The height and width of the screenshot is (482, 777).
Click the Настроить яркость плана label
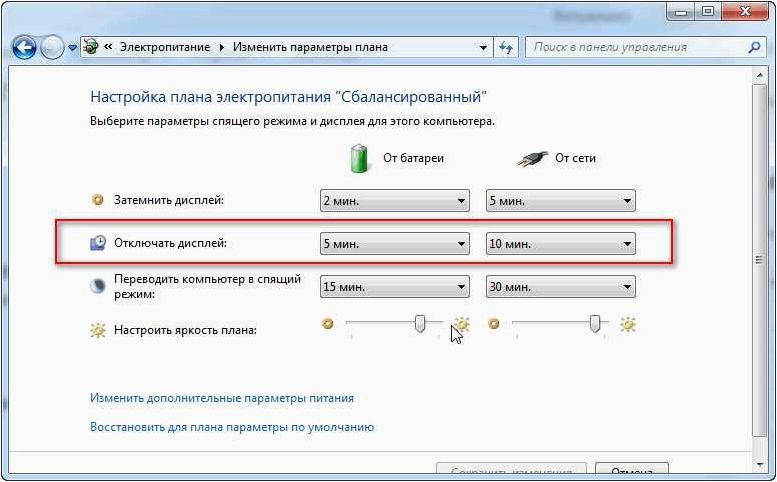(185, 330)
